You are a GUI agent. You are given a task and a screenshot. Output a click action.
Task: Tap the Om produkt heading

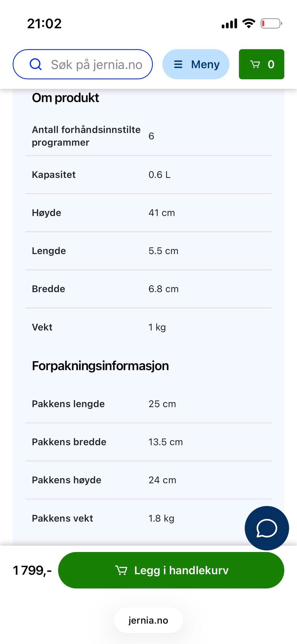coord(65,98)
